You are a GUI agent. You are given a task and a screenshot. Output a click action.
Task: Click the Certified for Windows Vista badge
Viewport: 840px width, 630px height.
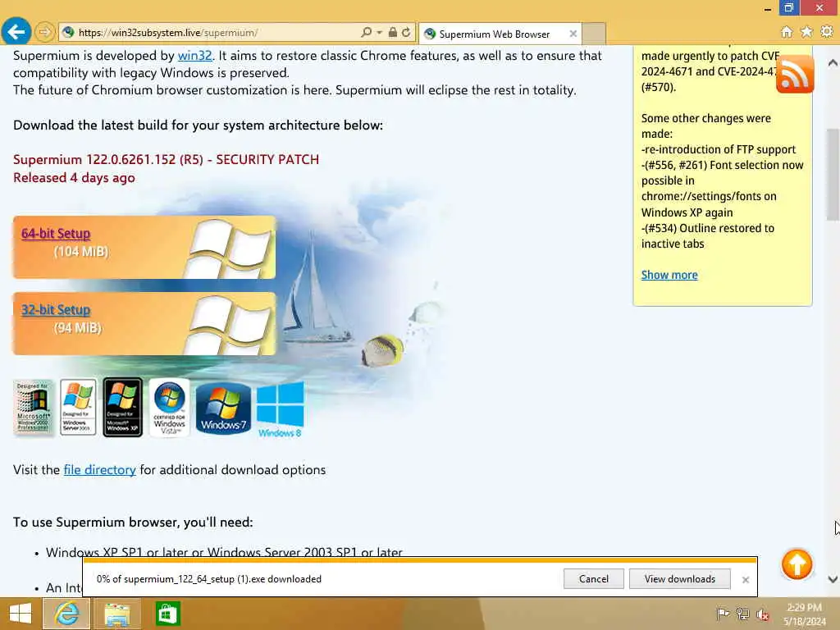(169, 408)
